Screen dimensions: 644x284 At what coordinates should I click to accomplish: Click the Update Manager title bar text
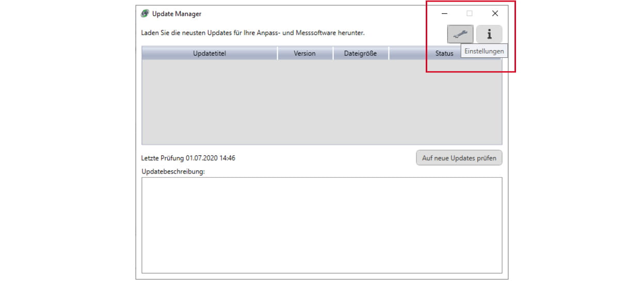tap(176, 14)
